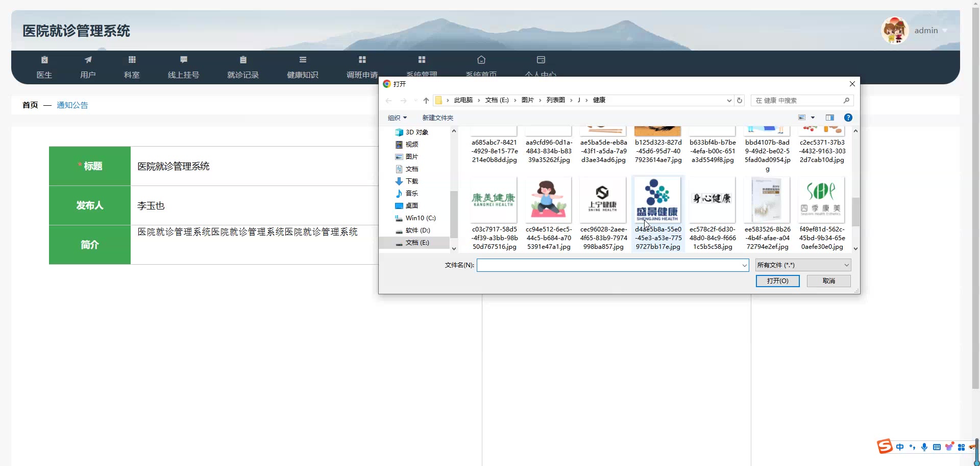Viewport: 980px width, 466px height.
Task: Go up one folder level
Action: [x=426, y=101]
